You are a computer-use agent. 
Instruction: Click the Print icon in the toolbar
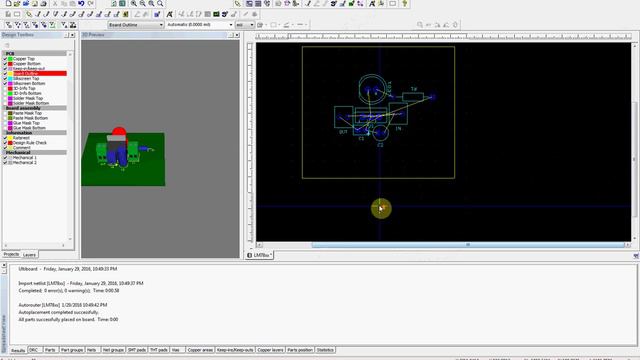click(43, 4)
